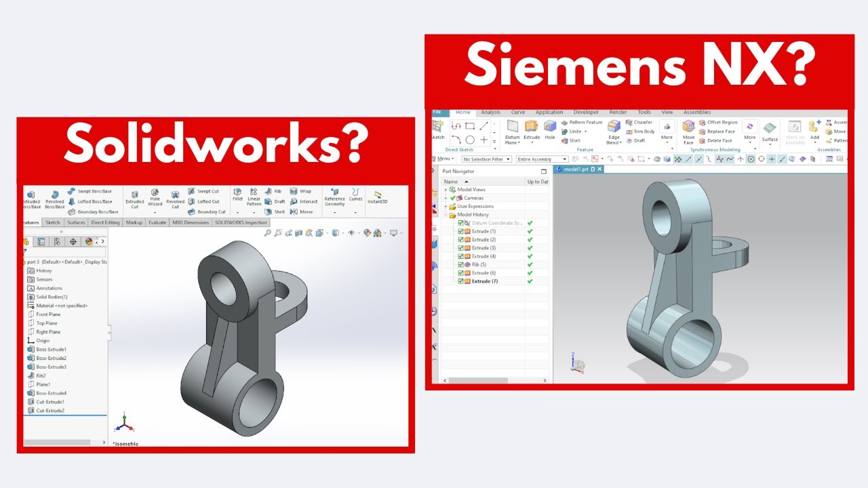Select Rib2 in Solidworks feature tree
868x488 pixels.
pos(37,375)
